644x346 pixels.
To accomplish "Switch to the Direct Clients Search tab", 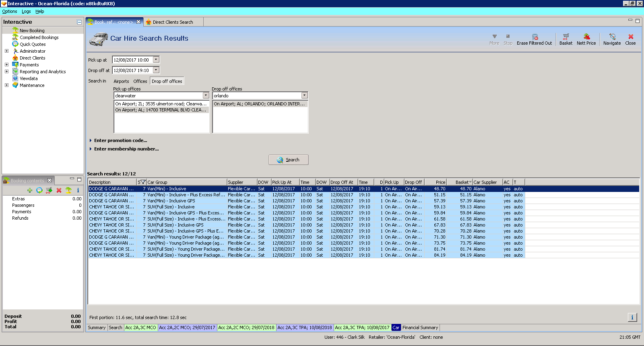I will coord(173,22).
